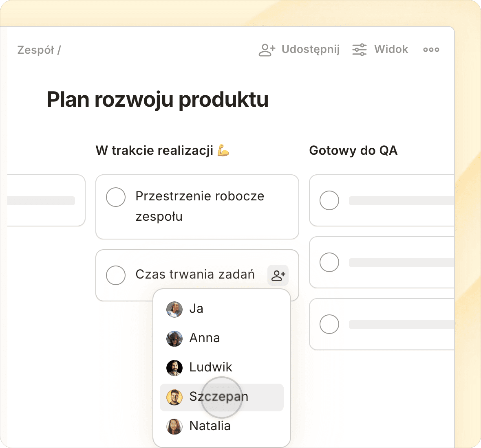The height and width of the screenshot is (448, 481).
Task: Click the Udostępnij add-person icon
Action: (267, 50)
